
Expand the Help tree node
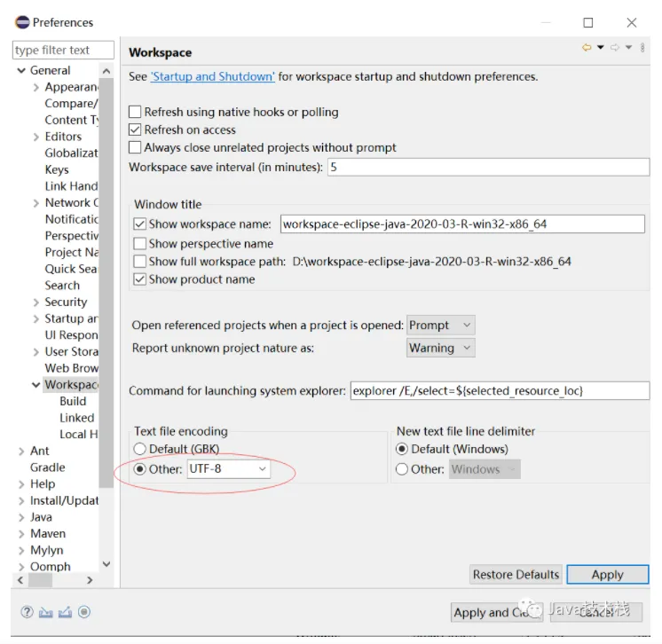point(21,484)
